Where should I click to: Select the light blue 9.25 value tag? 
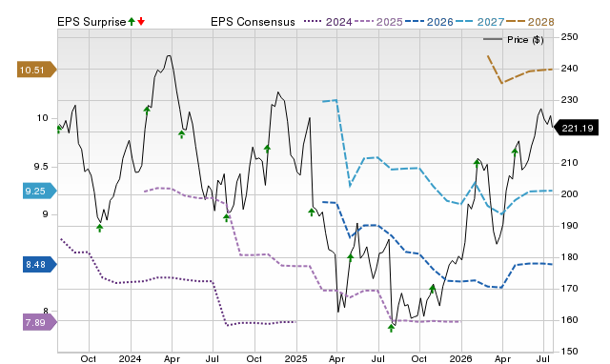pos(40,191)
